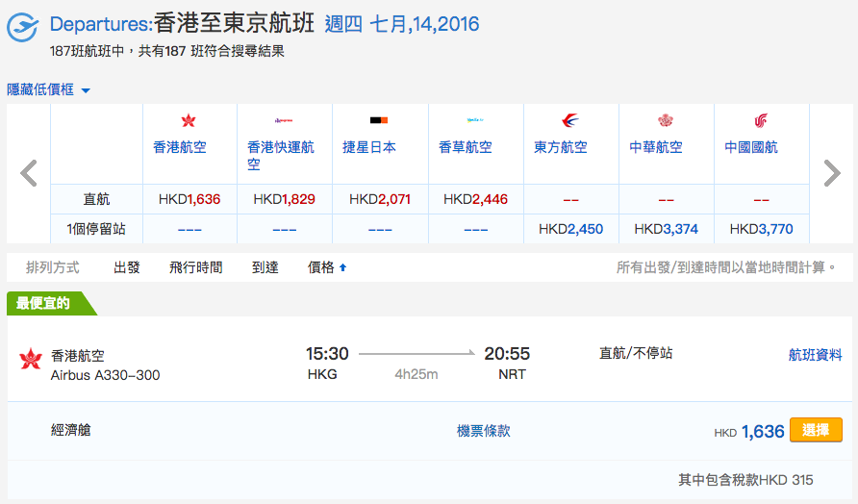The height and width of the screenshot is (504, 858).
Task: Open 捷星日本 airline link
Action: click(x=369, y=147)
